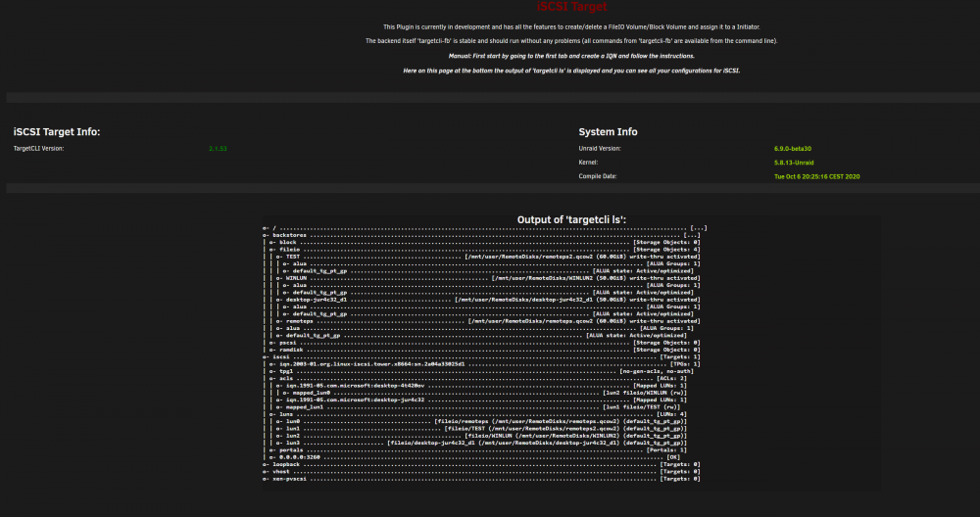The height and width of the screenshot is (517, 980).
Task: Click the '[Portals: 1]' value
Action: (666, 450)
